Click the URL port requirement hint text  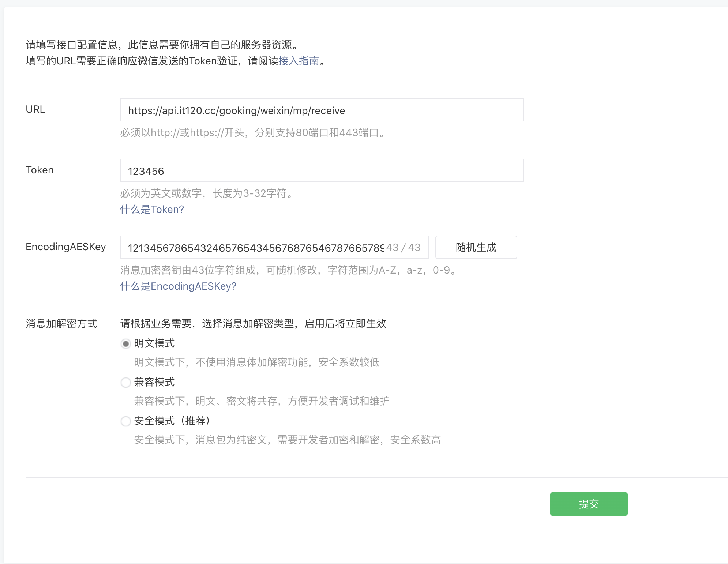[x=252, y=132]
